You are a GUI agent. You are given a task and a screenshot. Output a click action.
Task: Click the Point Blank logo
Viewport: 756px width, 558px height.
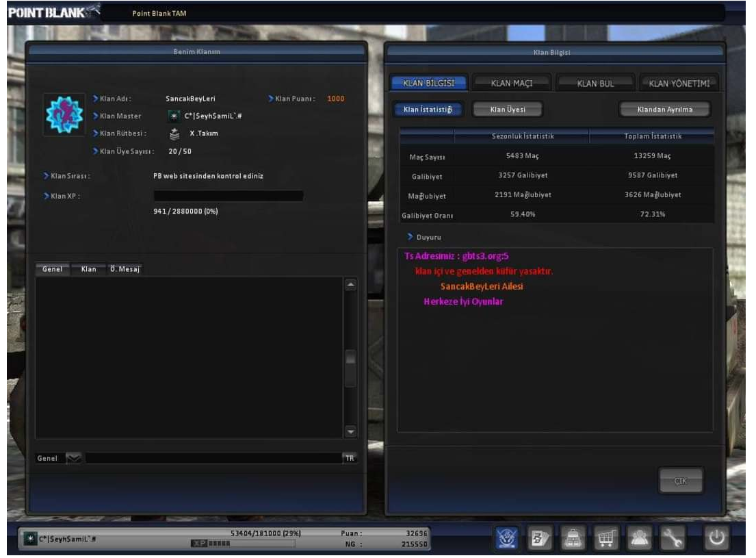(x=54, y=12)
